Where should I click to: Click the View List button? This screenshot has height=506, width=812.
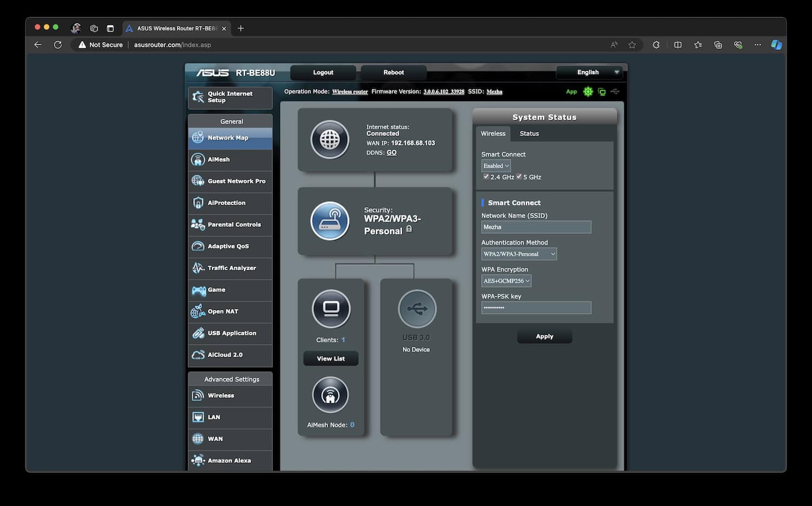[x=331, y=358]
